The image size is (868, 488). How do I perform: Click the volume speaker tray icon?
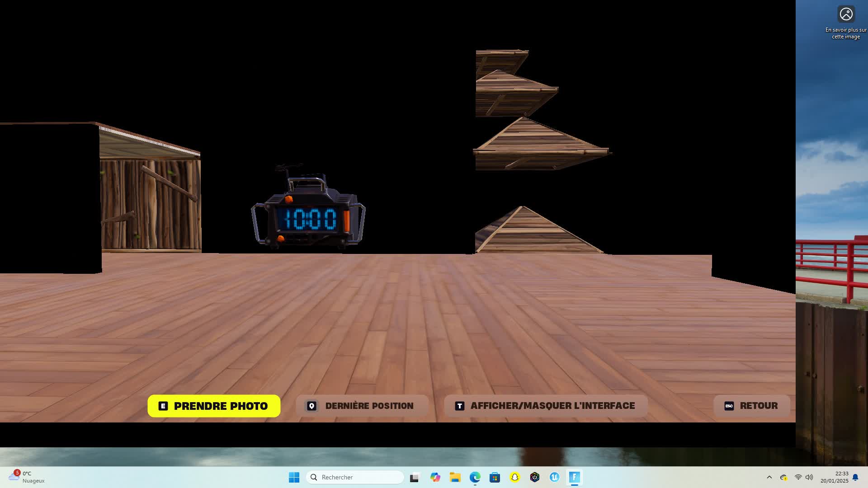809,477
